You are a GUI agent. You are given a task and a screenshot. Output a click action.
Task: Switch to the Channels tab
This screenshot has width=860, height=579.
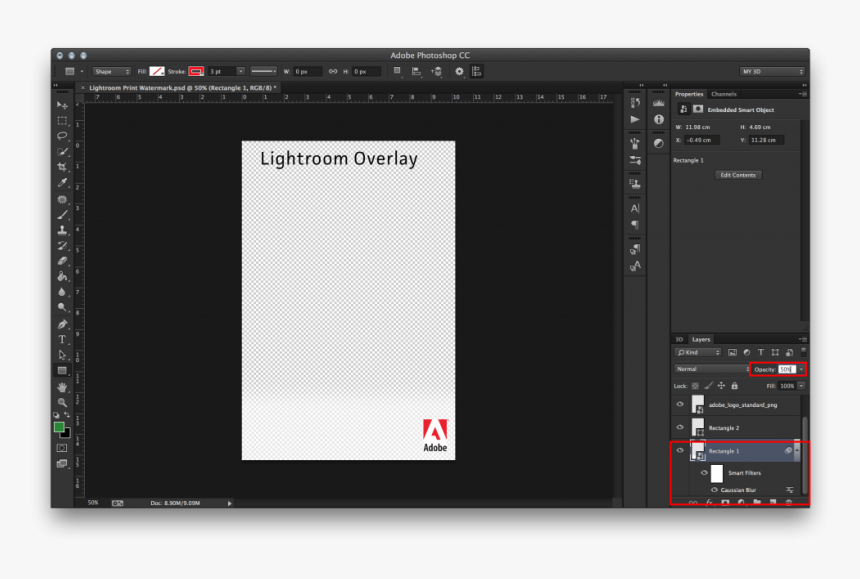[x=723, y=94]
